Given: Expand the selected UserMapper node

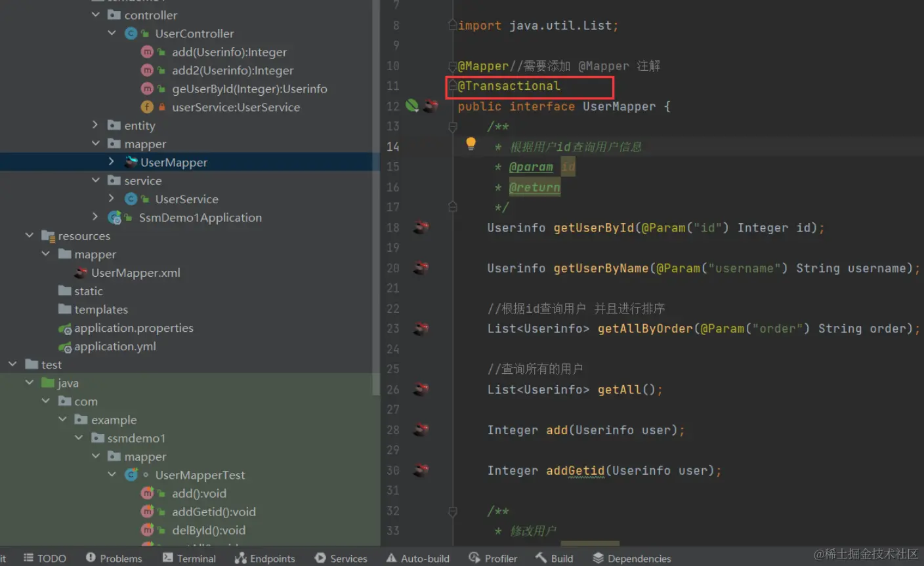Looking at the screenshot, I should click(x=112, y=161).
